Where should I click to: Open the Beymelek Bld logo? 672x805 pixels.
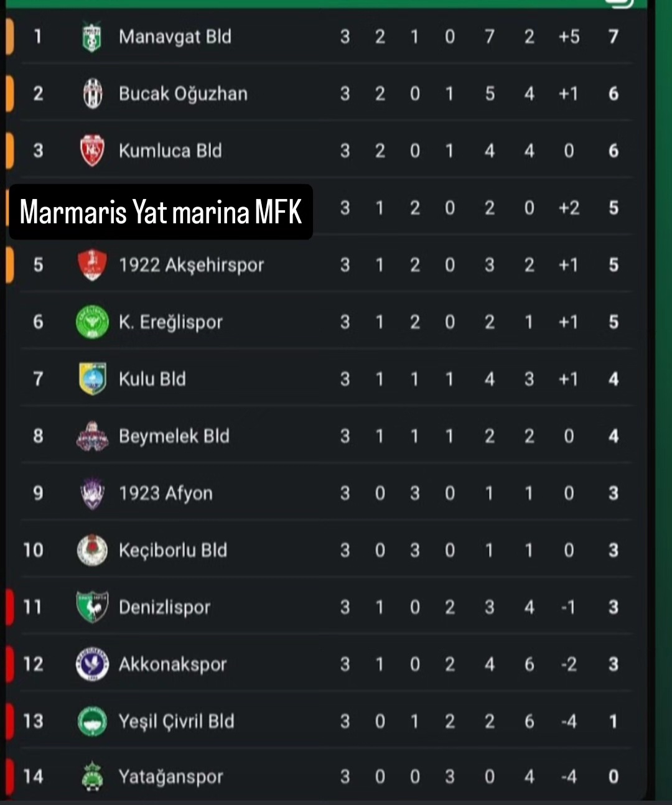(92, 436)
